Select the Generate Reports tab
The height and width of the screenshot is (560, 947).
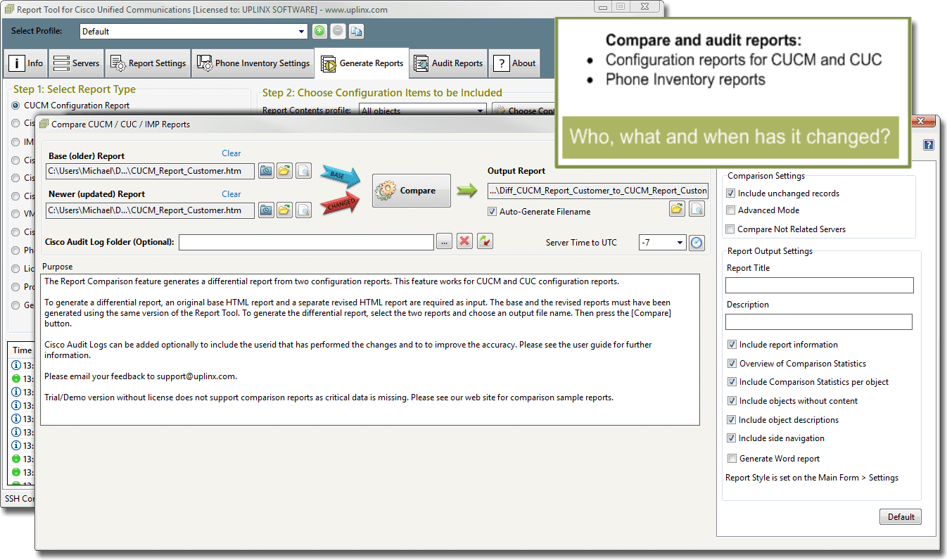(x=362, y=63)
